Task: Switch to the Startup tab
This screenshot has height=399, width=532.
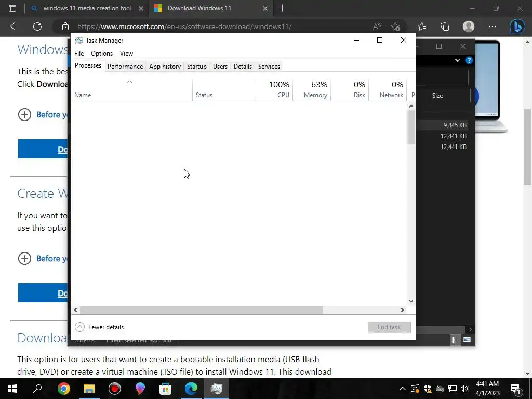Action: (197, 66)
